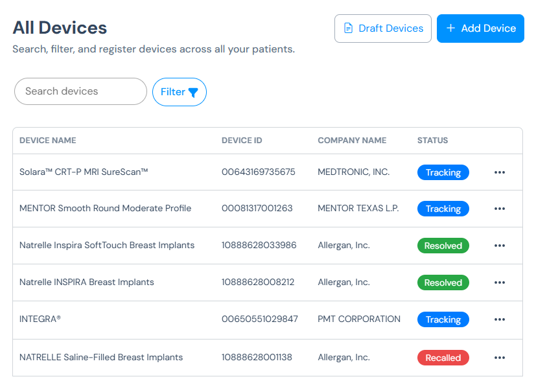Select Natrelle INSPIRA Breast Implants name
This screenshot has height=392, width=536.
click(87, 282)
